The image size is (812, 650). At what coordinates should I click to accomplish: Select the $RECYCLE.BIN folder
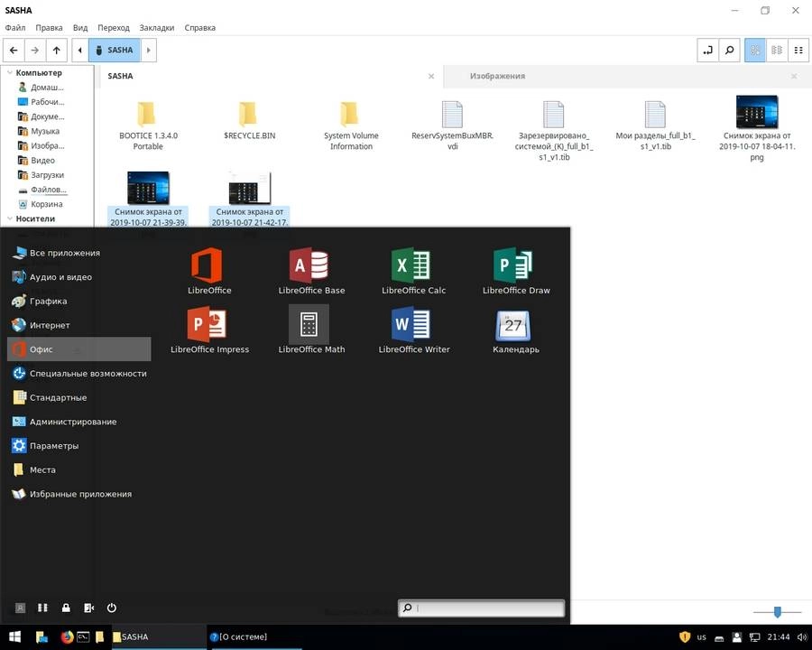(250, 120)
